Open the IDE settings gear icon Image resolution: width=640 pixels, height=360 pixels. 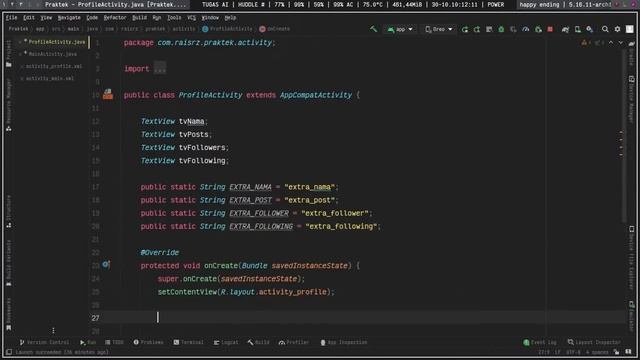pyautogui.click(x=618, y=29)
